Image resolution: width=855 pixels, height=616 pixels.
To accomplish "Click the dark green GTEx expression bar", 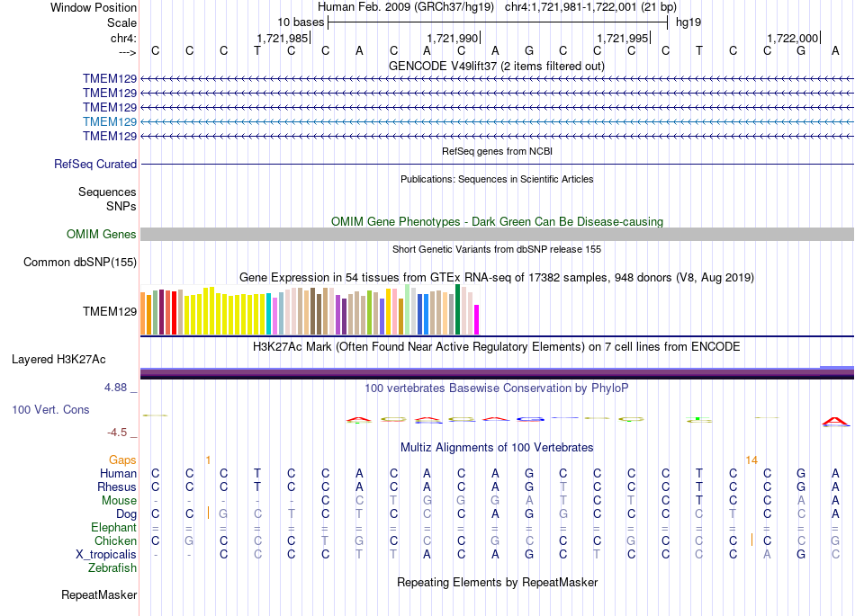I will point(458,309).
